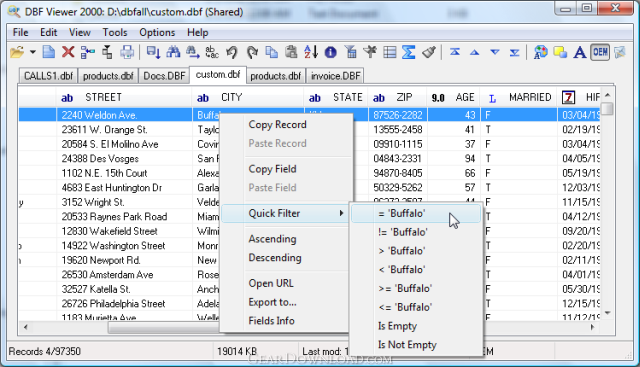Expand the Quick Filter submenu arrow
Viewport: 640px width, 367px height.
[341, 213]
